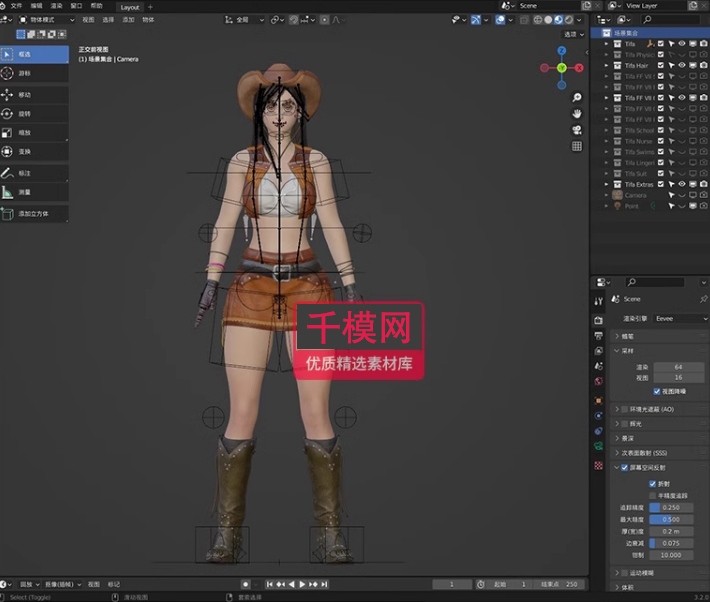Select the Move (移动) tool
Image resolution: width=710 pixels, height=602 pixels.
[x=34, y=95]
